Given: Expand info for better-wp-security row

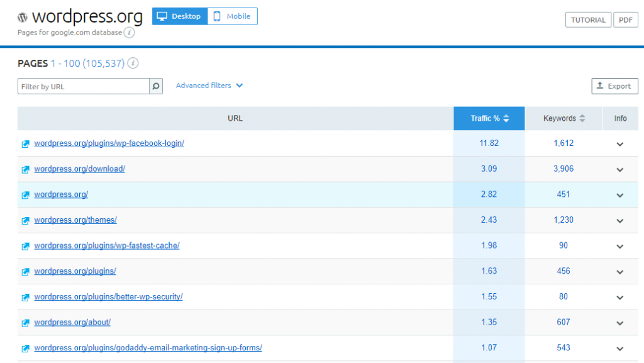Looking at the screenshot, I should 619,298.
